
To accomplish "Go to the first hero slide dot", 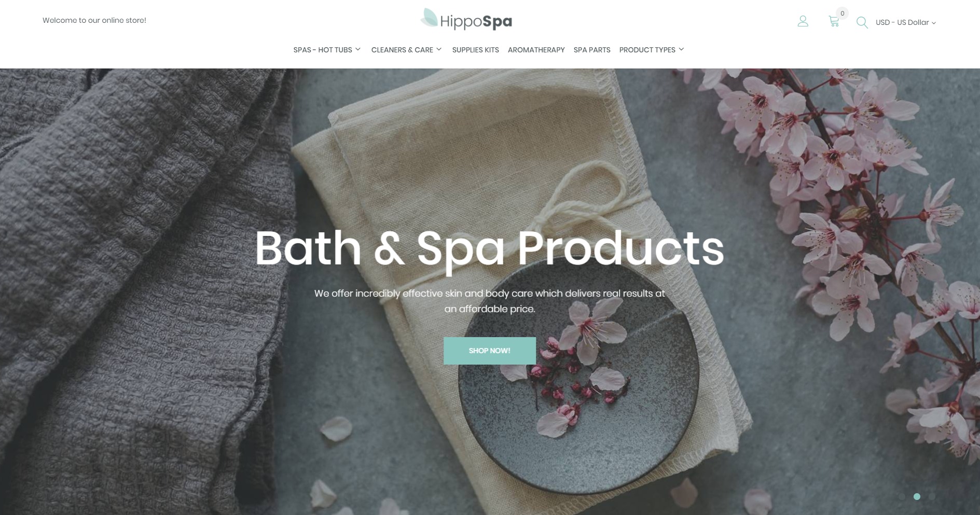I will 902,496.
